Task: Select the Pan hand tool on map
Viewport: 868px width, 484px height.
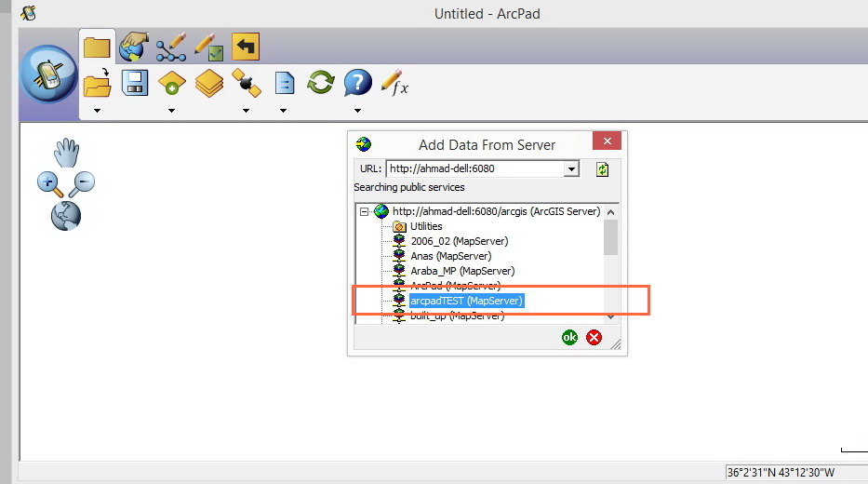Action: click(67, 153)
